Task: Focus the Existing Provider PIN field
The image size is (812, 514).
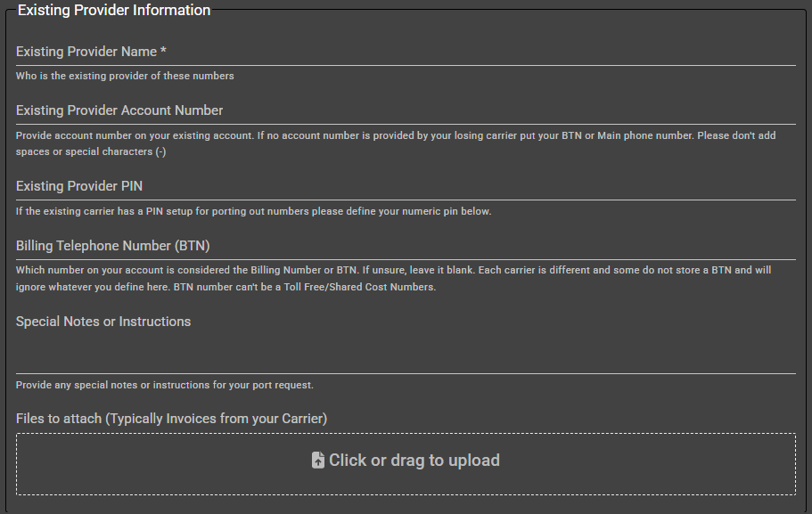Action: 406,187
